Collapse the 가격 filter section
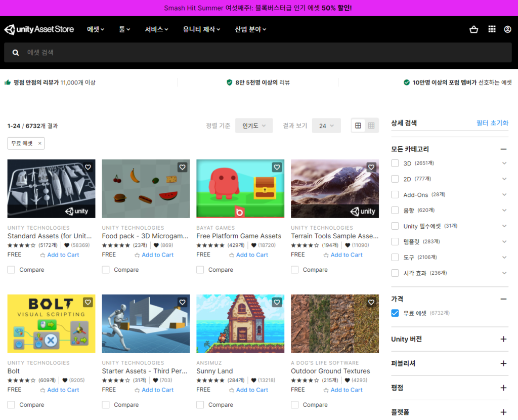Viewport: 518px width, 420px height. coord(503,299)
